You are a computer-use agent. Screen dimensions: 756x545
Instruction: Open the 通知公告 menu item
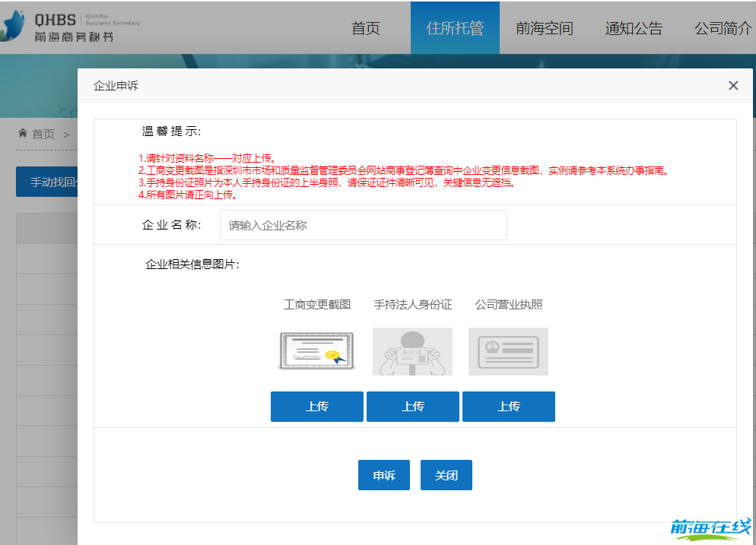point(633,27)
